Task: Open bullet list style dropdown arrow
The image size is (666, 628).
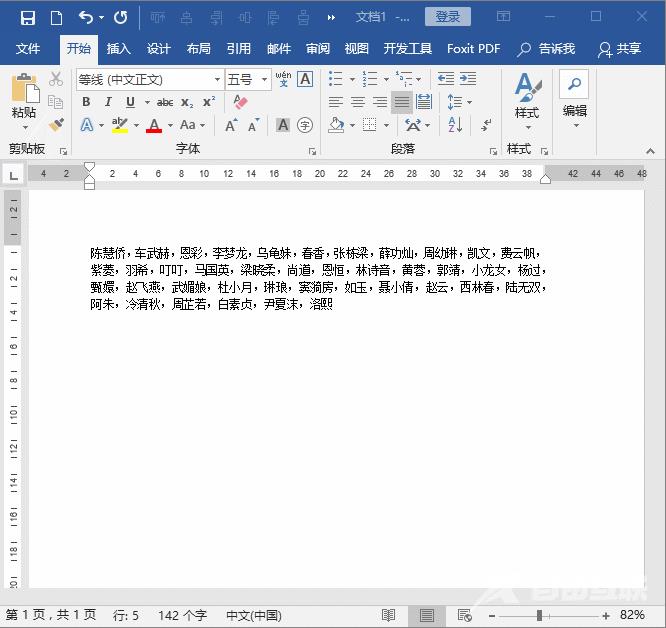Action: (x=352, y=79)
